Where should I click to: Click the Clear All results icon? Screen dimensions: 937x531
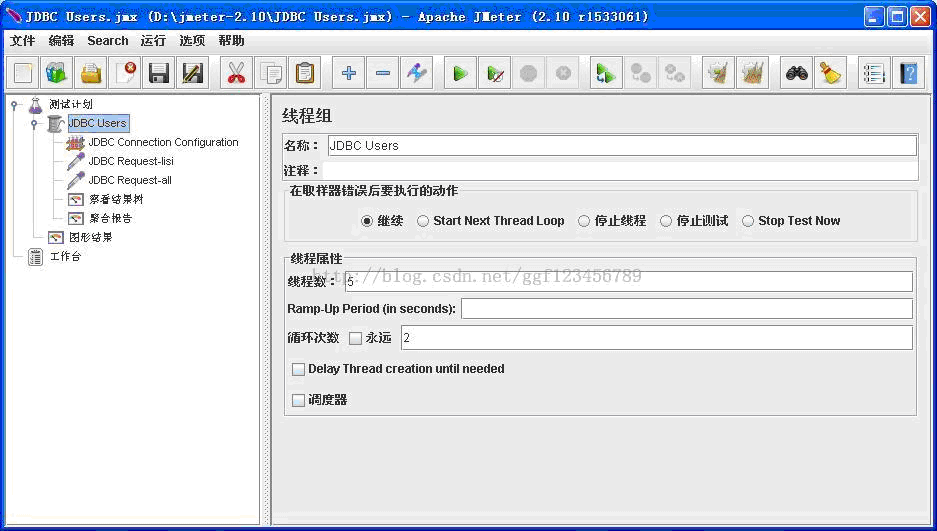[x=752, y=73]
